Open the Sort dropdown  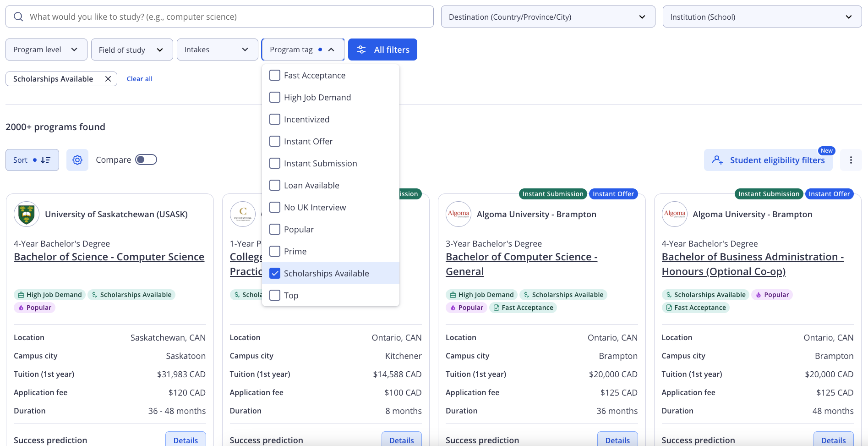pyautogui.click(x=32, y=160)
